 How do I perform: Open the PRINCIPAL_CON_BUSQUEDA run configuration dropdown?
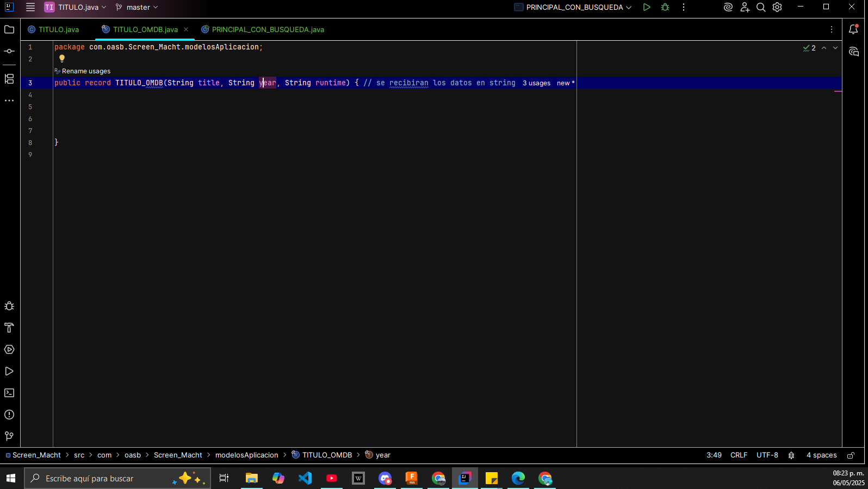point(573,7)
